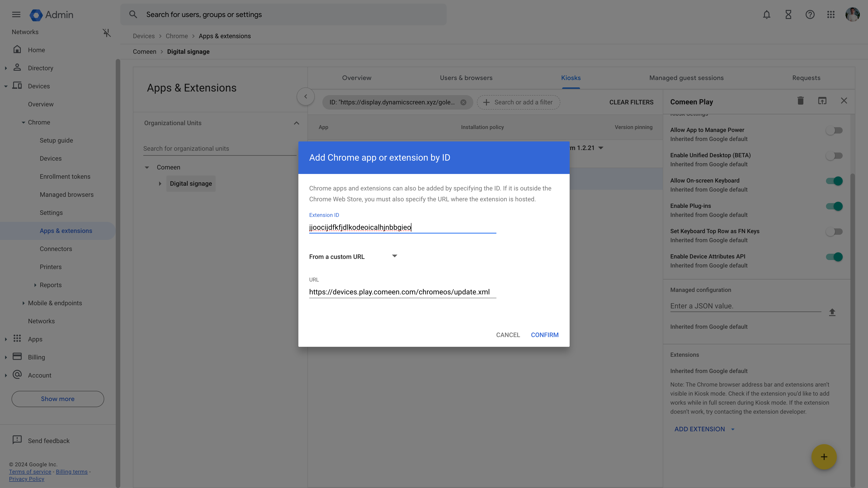Open the Google apps grid
The height and width of the screenshot is (488, 868).
coord(831,14)
